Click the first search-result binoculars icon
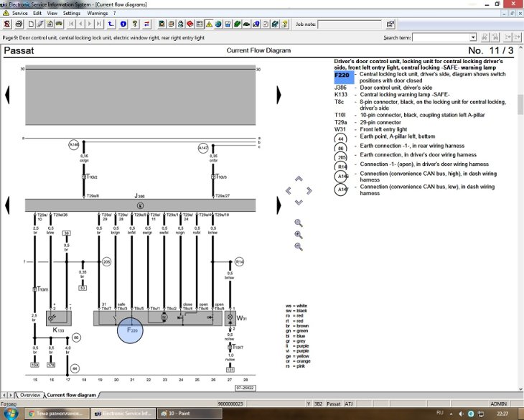524x420 pixels. [x=485, y=37]
